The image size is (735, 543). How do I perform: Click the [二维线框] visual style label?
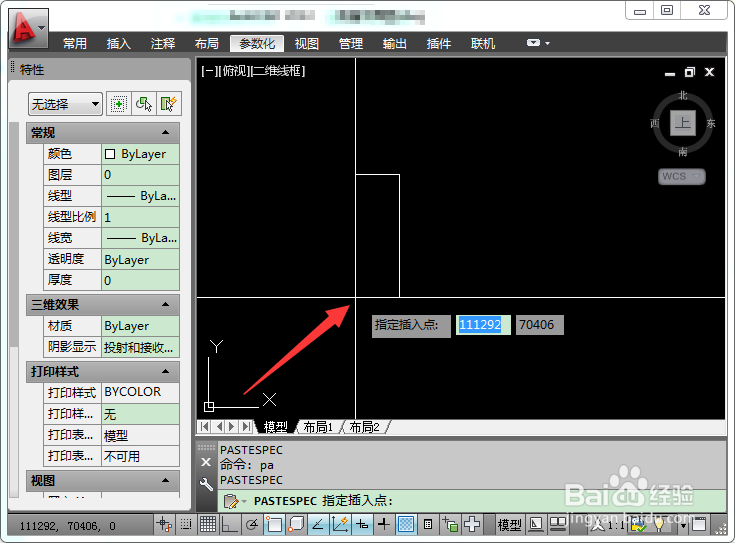point(278,71)
